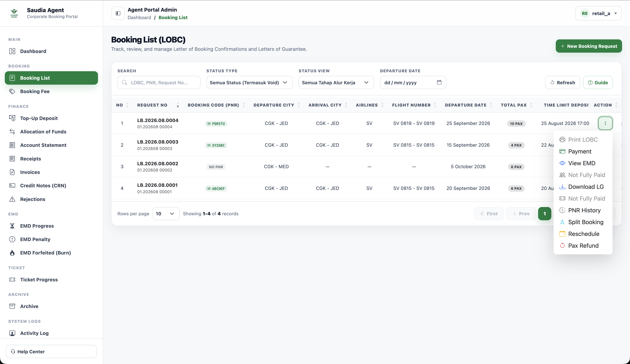Open Rejections page
Viewport: 630px width, 364px height.
click(x=51, y=199)
